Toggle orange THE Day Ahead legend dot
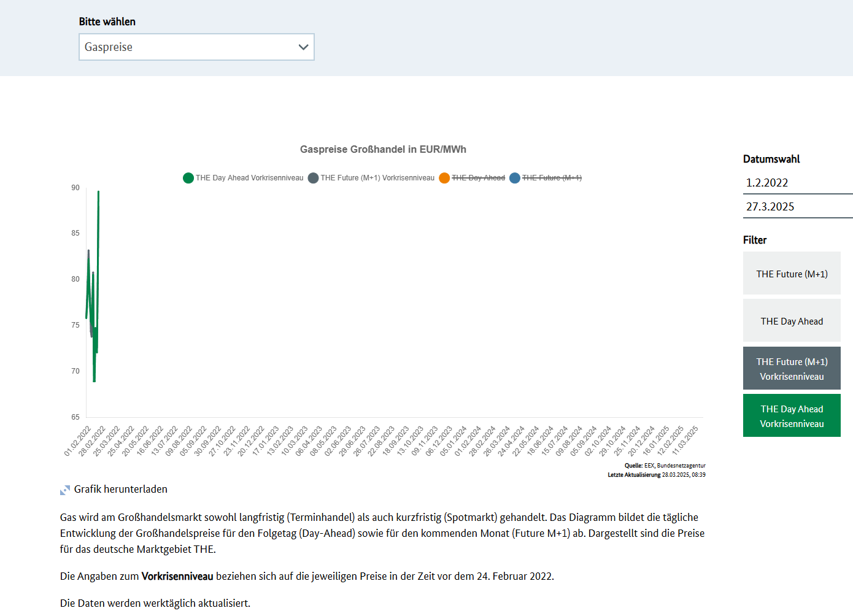This screenshot has width=853, height=616. click(444, 178)
